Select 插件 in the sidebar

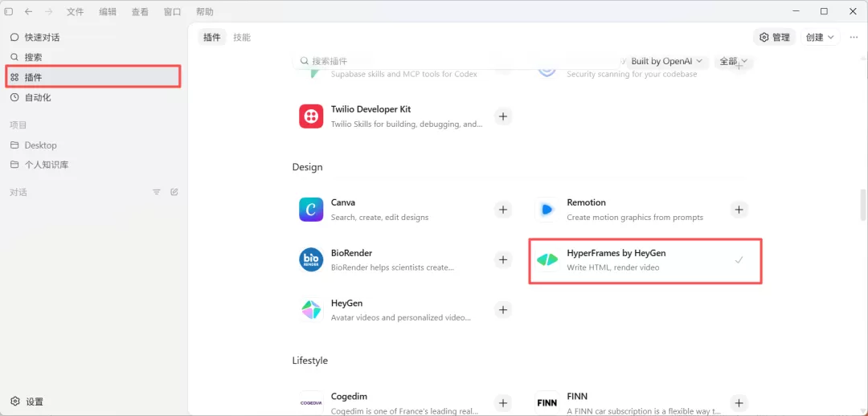[93, 77]
